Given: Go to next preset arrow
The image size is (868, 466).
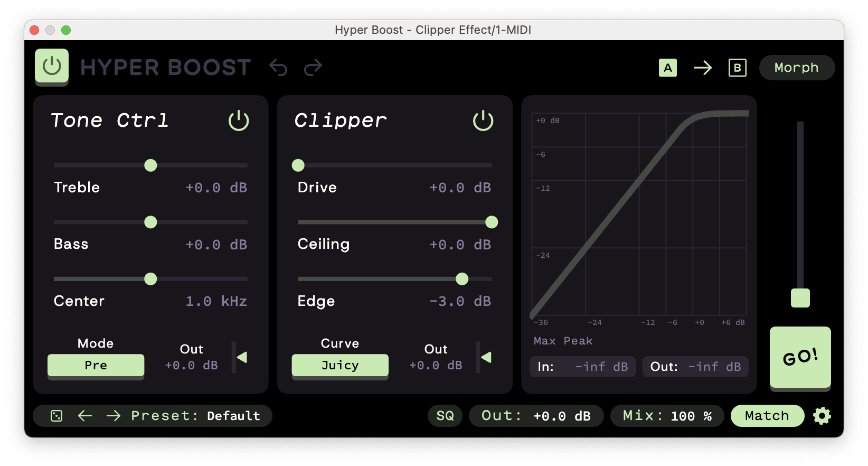Looking at the screenshot, I should 114,416.
